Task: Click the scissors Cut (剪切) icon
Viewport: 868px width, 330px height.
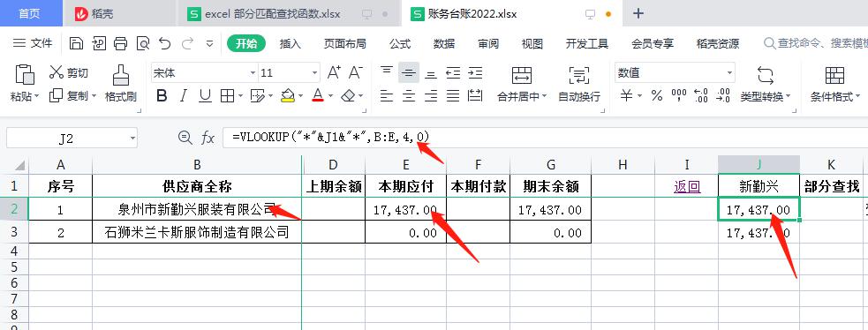Action: tap(57, 72)
